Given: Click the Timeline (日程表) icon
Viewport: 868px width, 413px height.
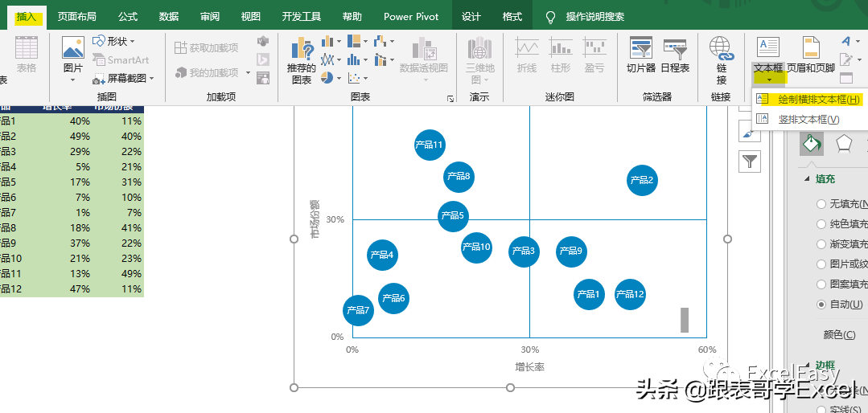Looking at the screenshot, I should [675, 49].
